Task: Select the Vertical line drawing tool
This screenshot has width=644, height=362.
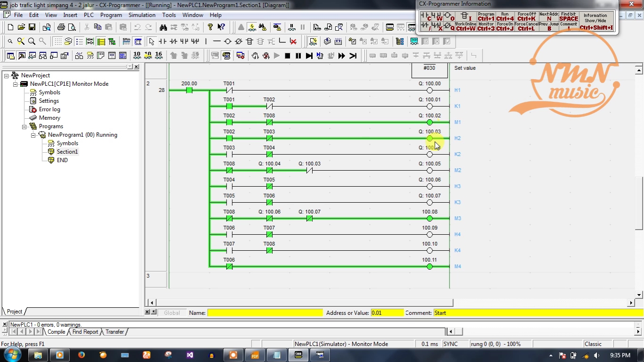Action: [x=206, y=41]
